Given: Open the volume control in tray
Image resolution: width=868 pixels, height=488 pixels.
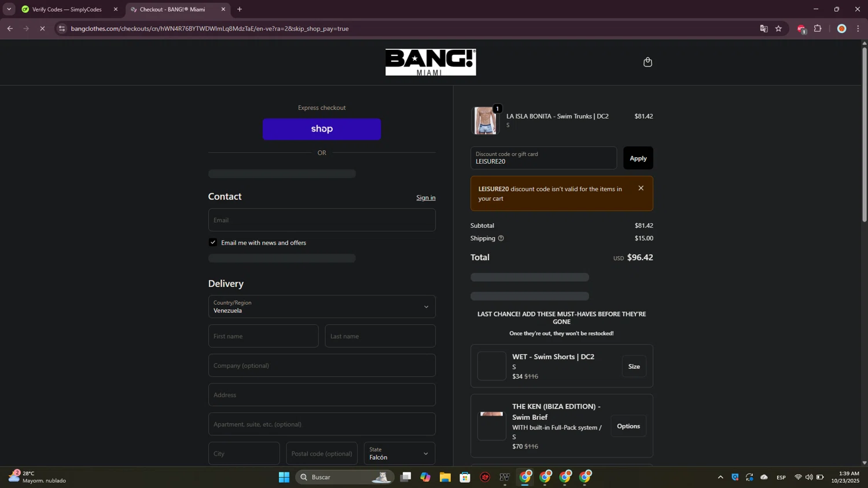Looking at the screenshot, I should pos(809,477).
